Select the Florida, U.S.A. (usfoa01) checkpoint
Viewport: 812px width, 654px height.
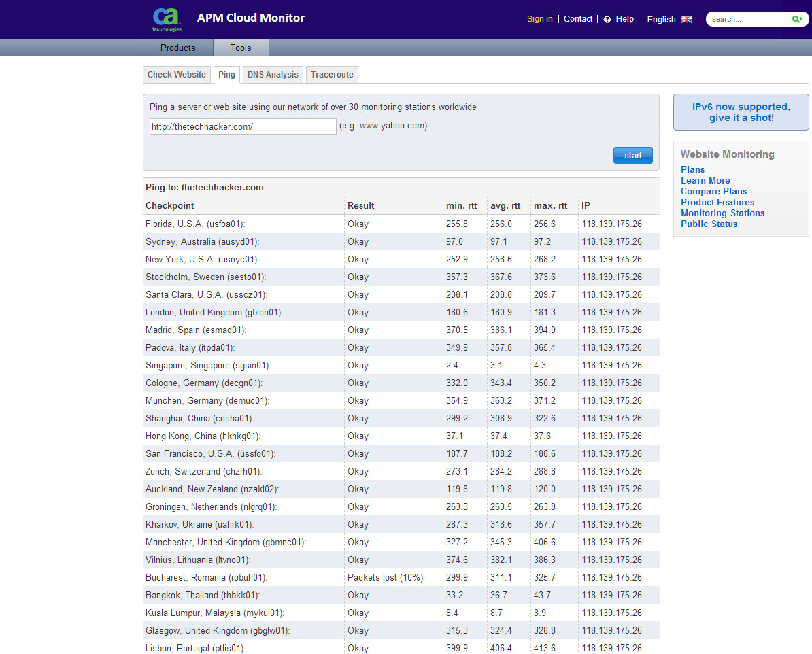point(195,224)
